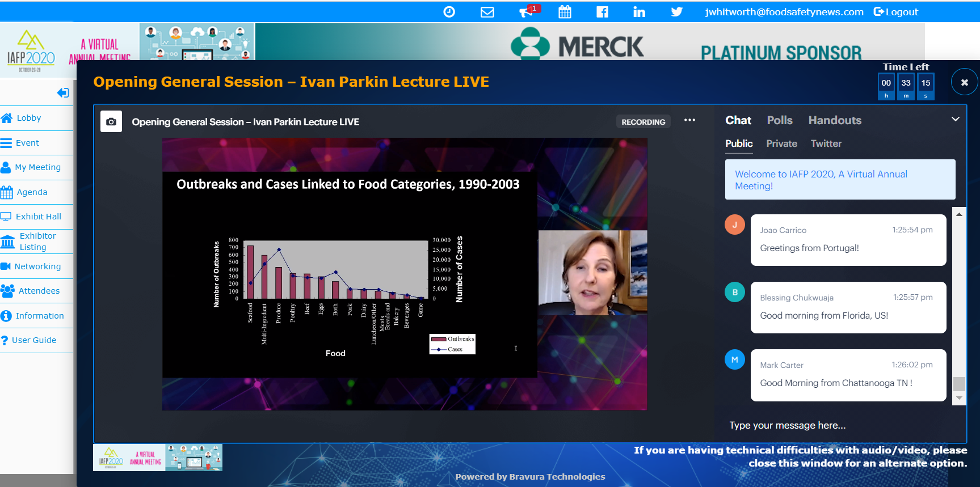This screenshot has width=980, height=487.
Task: Open the LinkedIn icon
Action: pyautogui.click(x=639, y=12)
